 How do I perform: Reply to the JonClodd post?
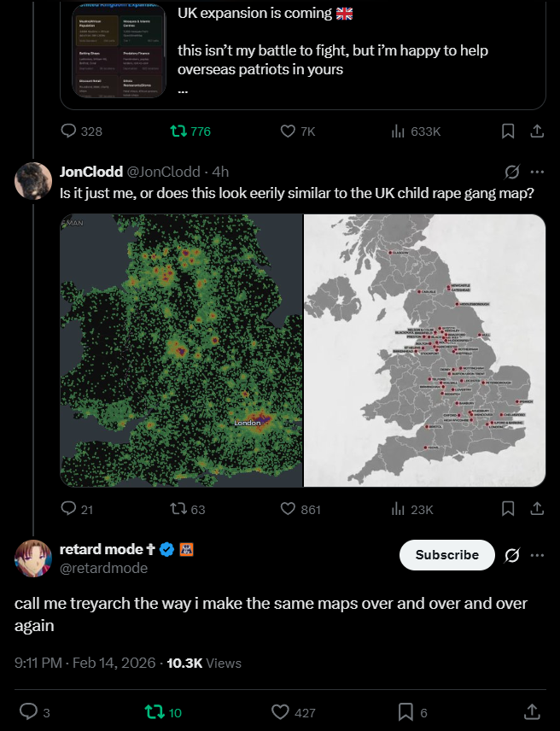point(70,509)
